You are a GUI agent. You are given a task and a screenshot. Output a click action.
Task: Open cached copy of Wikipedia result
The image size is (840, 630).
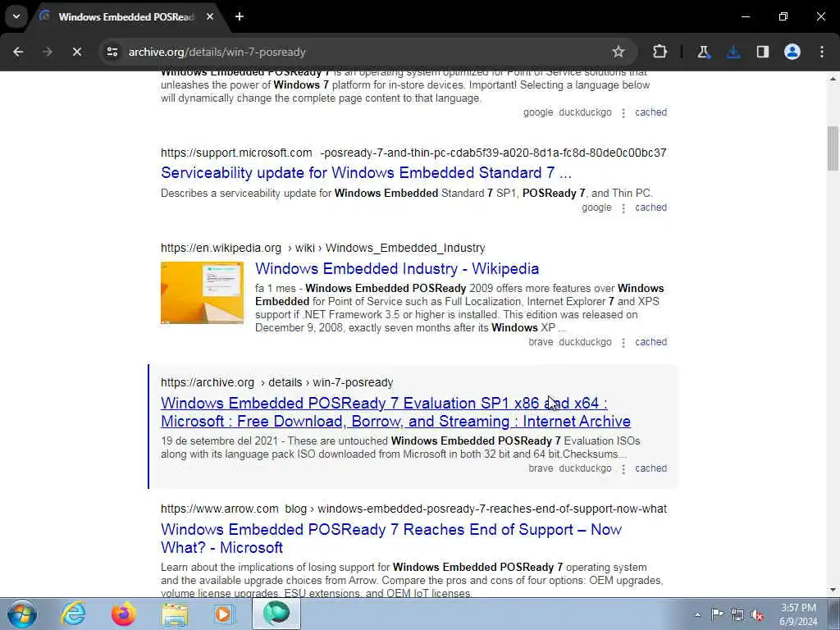pos(651,342)
